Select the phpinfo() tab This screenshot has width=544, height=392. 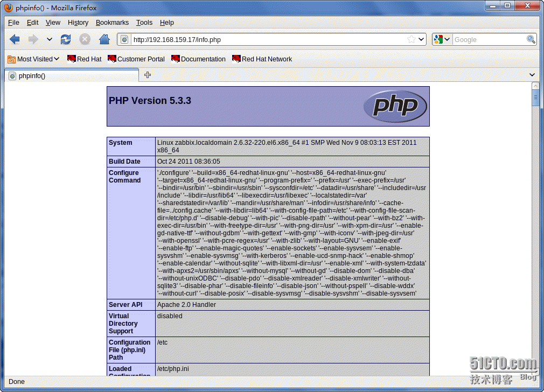coord(72,75)
